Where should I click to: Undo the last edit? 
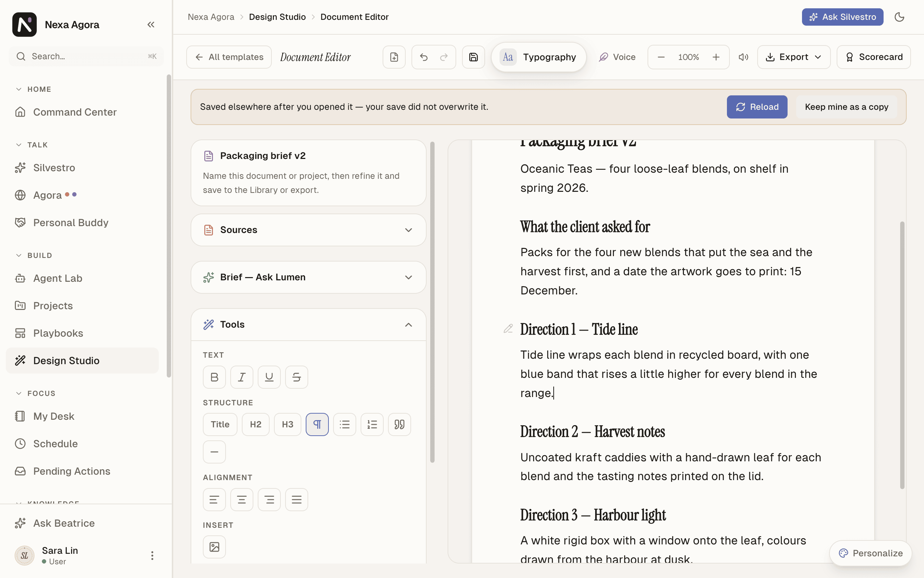[x=423, y=57]
